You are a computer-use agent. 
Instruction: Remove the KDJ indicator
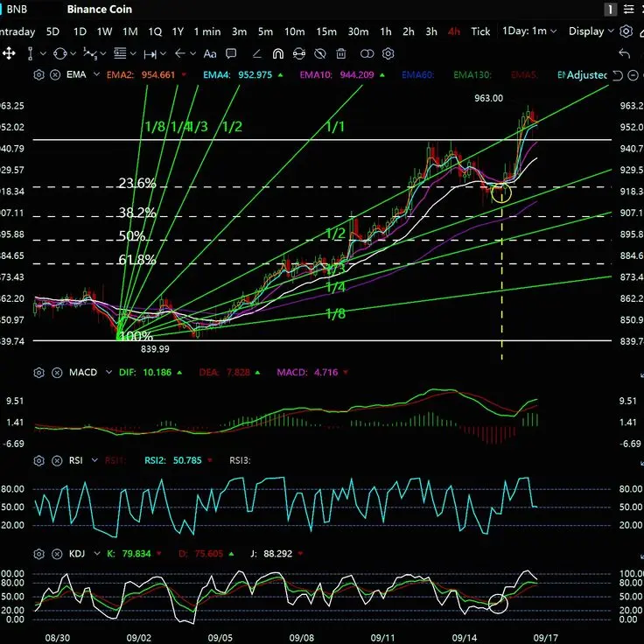click(57, 554)
